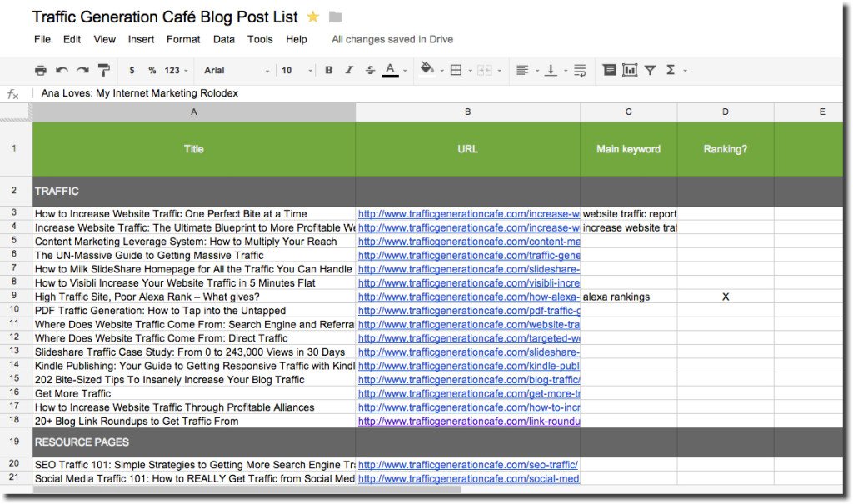Toggle bold formatting
This screenshot has width=853, height=504.
tap(327, 70)
